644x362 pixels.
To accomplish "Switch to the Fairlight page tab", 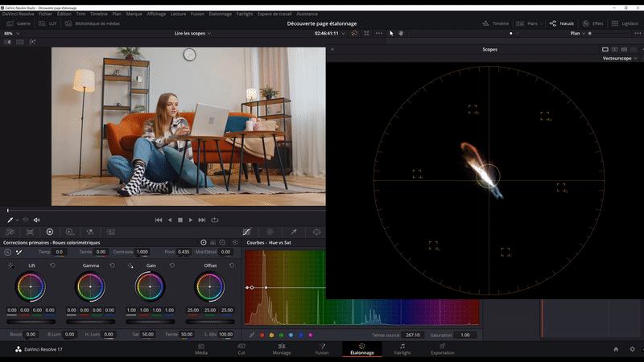I will coord(402,349).
